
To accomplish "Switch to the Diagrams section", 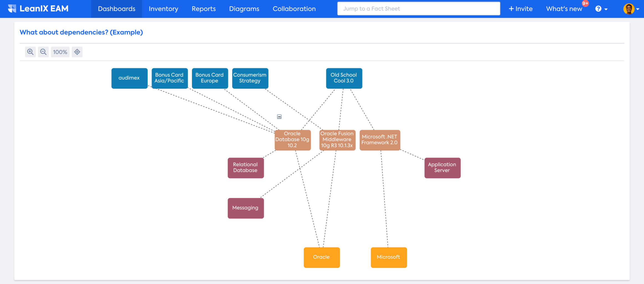I will 244,9.
